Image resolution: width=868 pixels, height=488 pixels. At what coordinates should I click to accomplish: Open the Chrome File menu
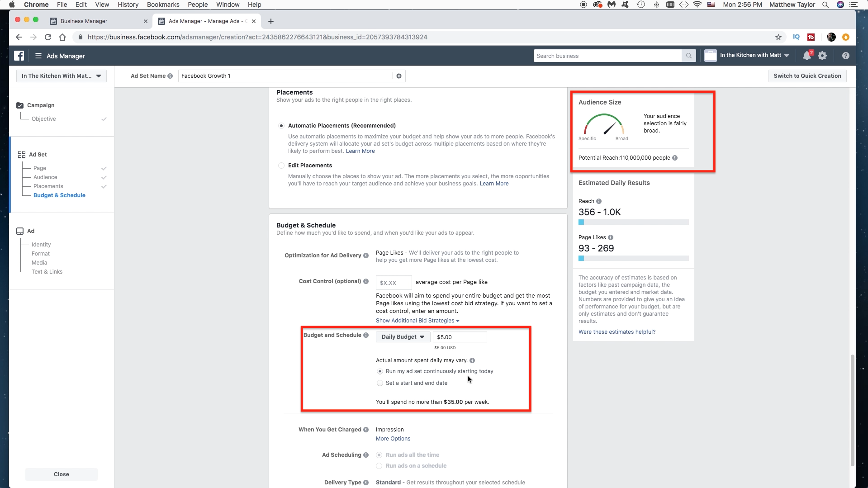(62, 5)
